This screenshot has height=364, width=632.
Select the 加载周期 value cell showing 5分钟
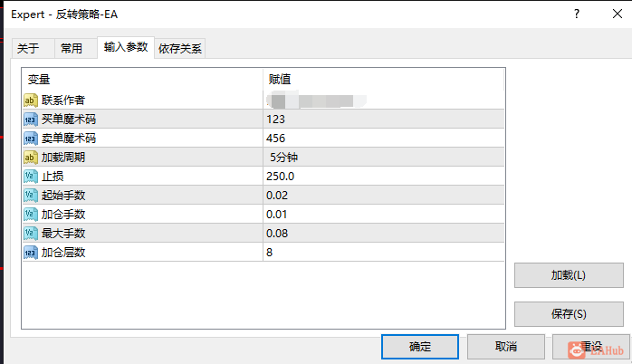(383, 158)
